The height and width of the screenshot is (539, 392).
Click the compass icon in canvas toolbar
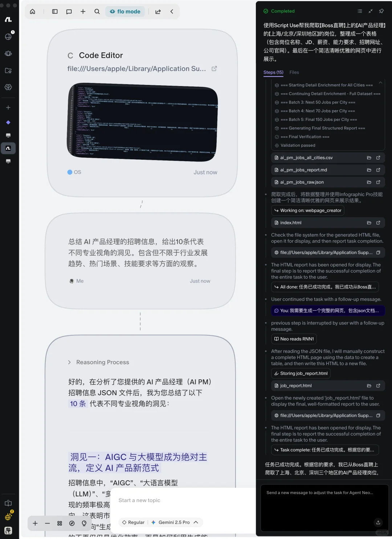pyautogui.click(x=72, y=523)
